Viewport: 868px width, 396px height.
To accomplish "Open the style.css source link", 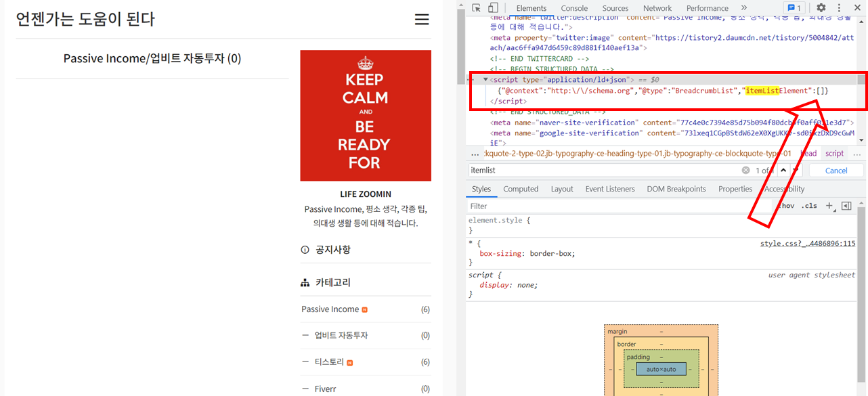I will pos(808,244).
